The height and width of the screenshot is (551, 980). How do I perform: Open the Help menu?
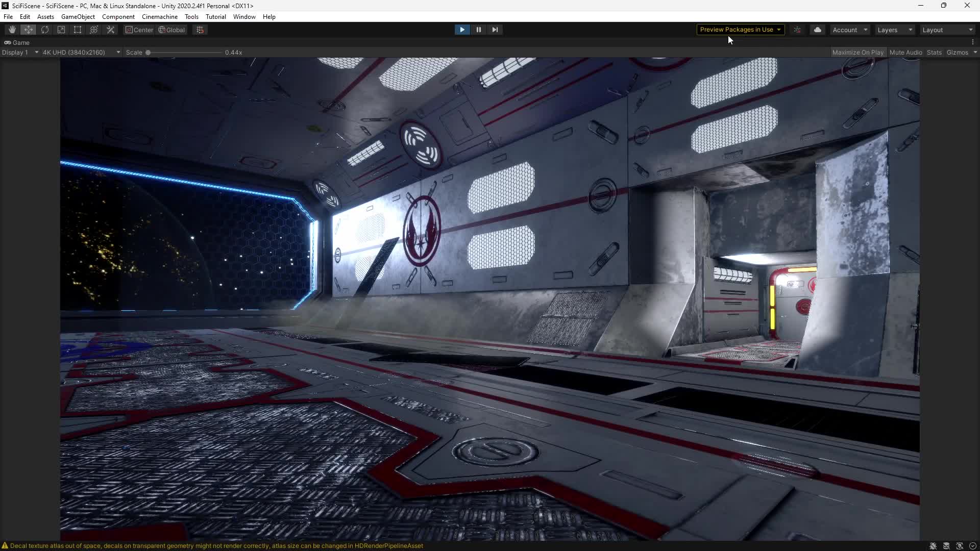(269, 17)
